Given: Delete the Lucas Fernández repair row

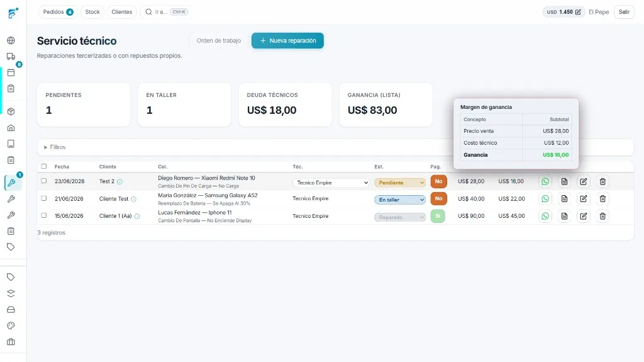Looking at the screenshot, I should [x=602, y=216].
